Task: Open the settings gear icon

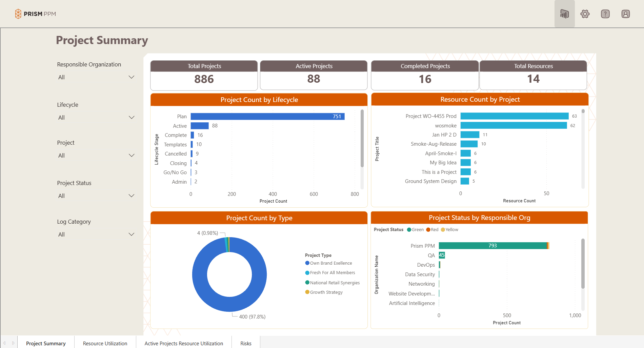Action: tap(585, 14)
